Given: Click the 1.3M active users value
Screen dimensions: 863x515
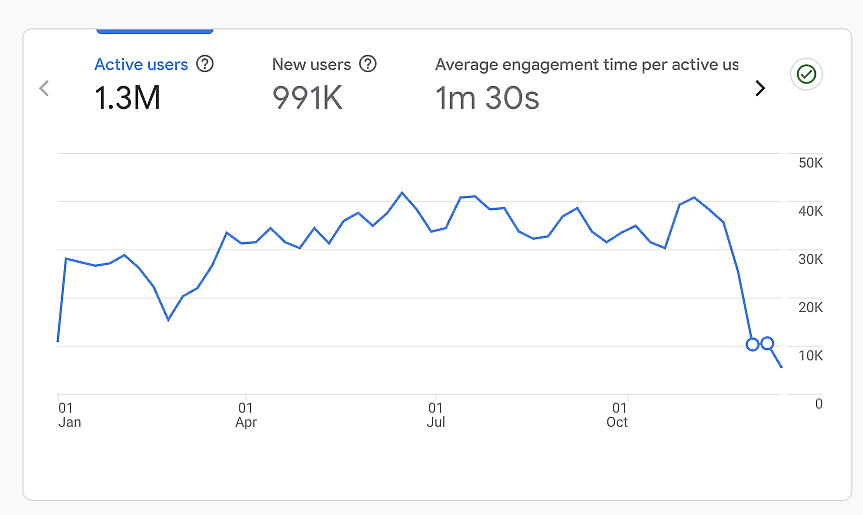Looking at the screenshot, I should click(x=127, y=98).
